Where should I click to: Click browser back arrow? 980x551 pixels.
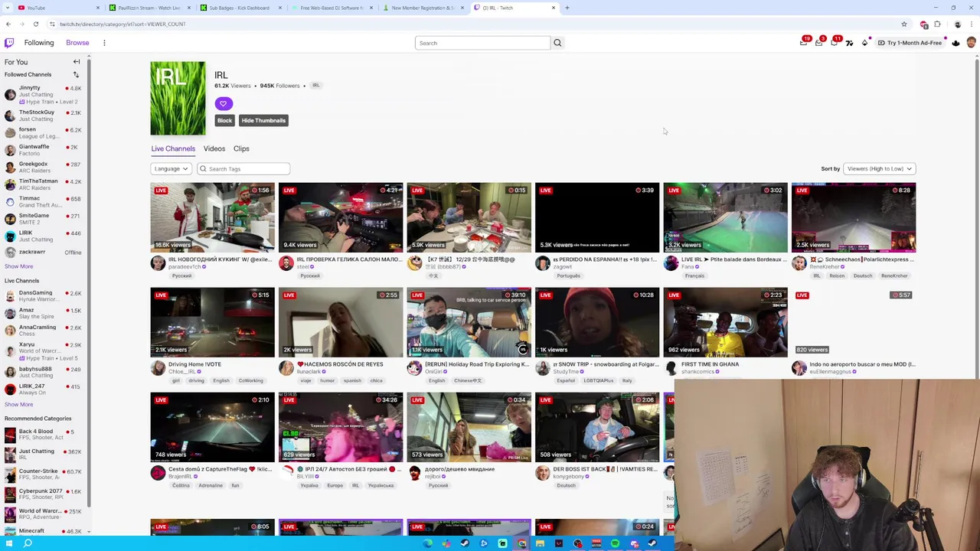[x=8, y=24]
